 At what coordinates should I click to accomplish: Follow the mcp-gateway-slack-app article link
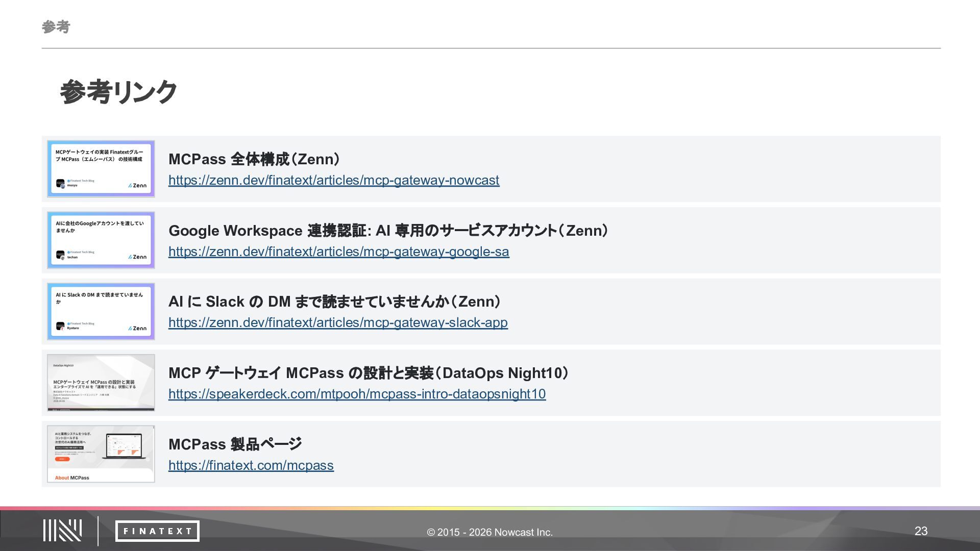point(338,322)
